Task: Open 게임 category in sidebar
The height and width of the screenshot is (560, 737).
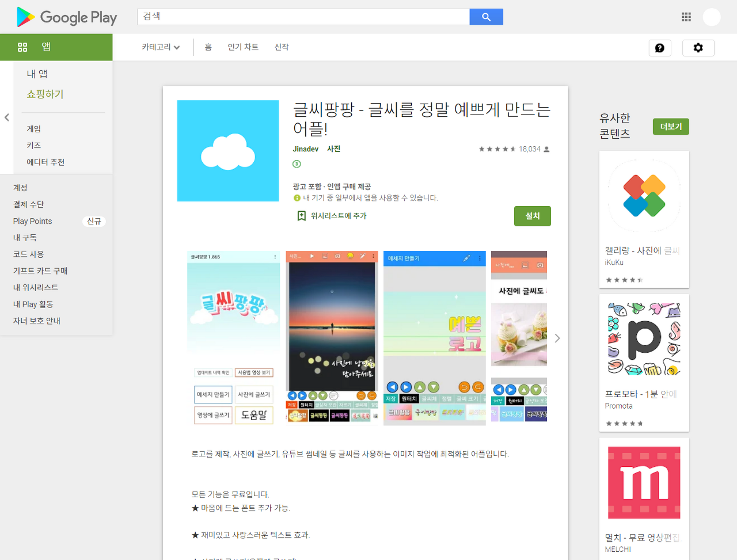Action: (34, 129)
